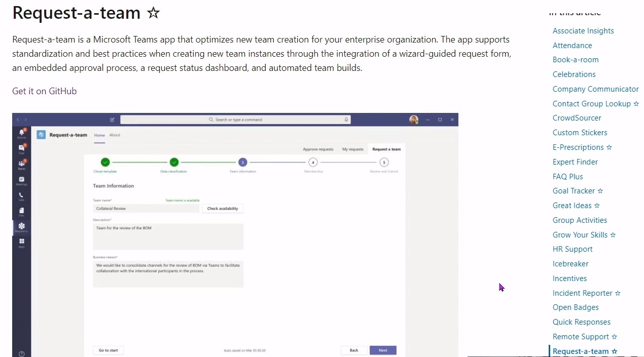Screen dimensions: 644x357
Task: Open Files icon in Teams rail
Action: click(x=21, y=212)
